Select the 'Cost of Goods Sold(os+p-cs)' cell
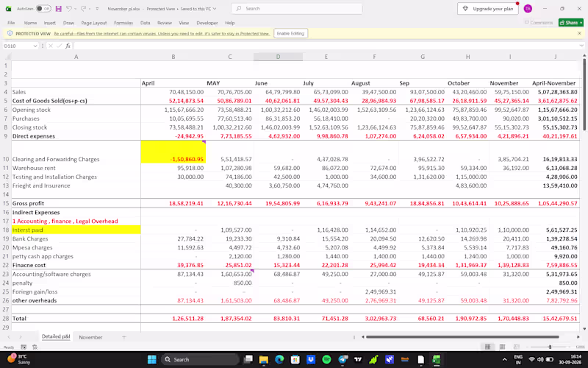Image resolution: width=588 pixels, height=368 pixels. [x=76, y=101]
